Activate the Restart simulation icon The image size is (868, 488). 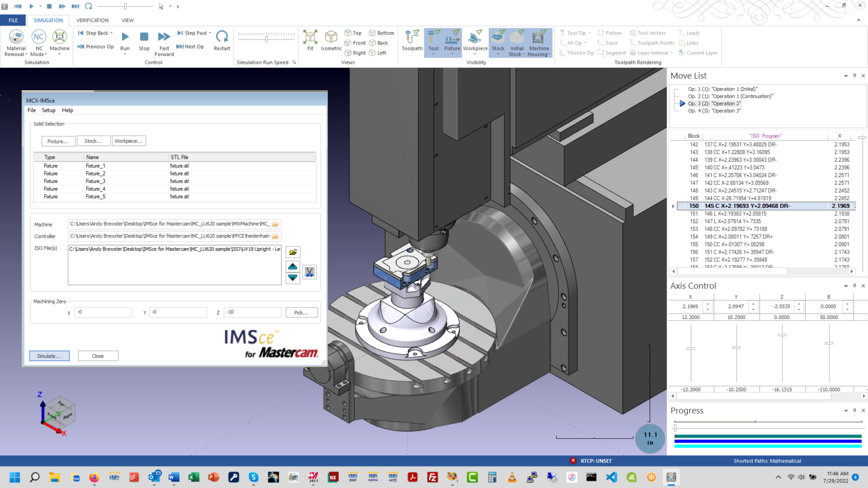tap(222, 38)
